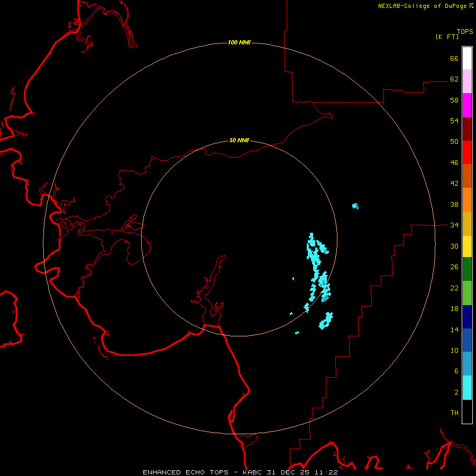This screenshot has height=476, width=476.
Task: Click the legend value 18
Action: click(x=454, y=309)
